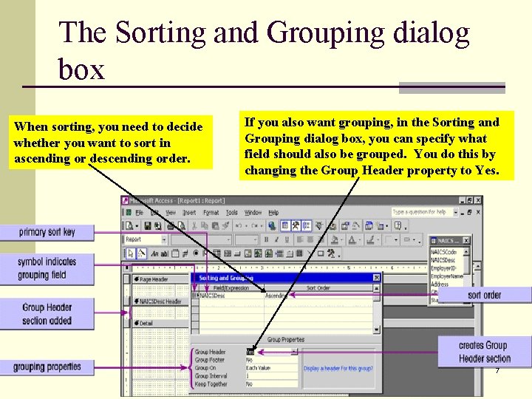Click the Copy icon in the toolbar
Image resolution: width=532 pixels, height=399 pixels.
click(205, 225)
